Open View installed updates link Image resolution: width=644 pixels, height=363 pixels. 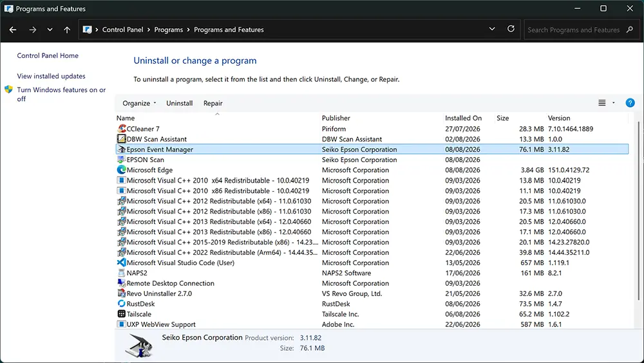[x=52, y=76]
